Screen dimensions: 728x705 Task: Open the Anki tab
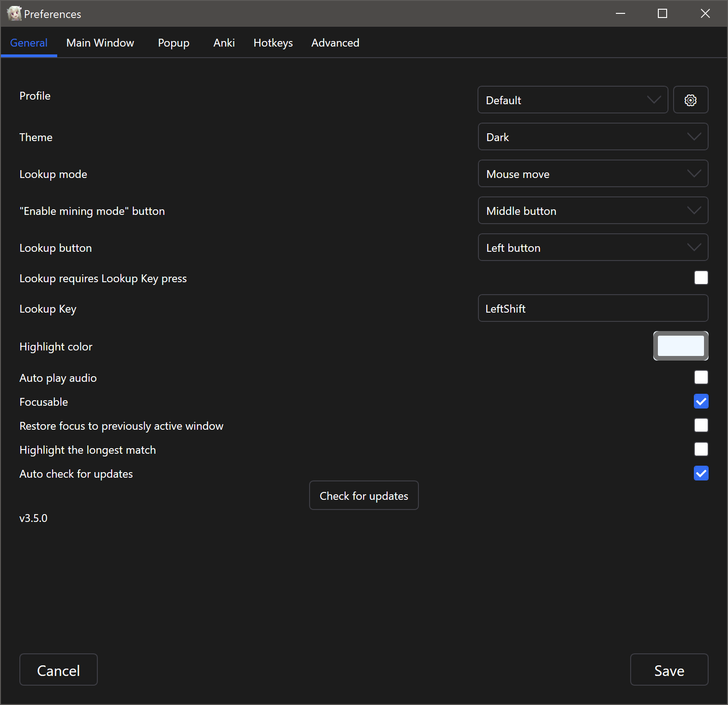tap(224, 43)
